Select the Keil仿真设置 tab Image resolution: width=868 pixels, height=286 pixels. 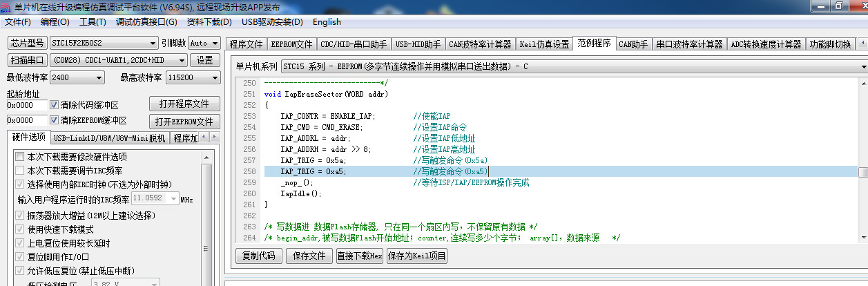click(x=543, y=44)
